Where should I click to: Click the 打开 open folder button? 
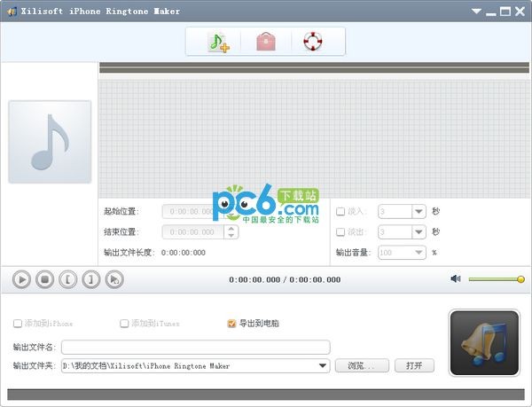[414, 365]
